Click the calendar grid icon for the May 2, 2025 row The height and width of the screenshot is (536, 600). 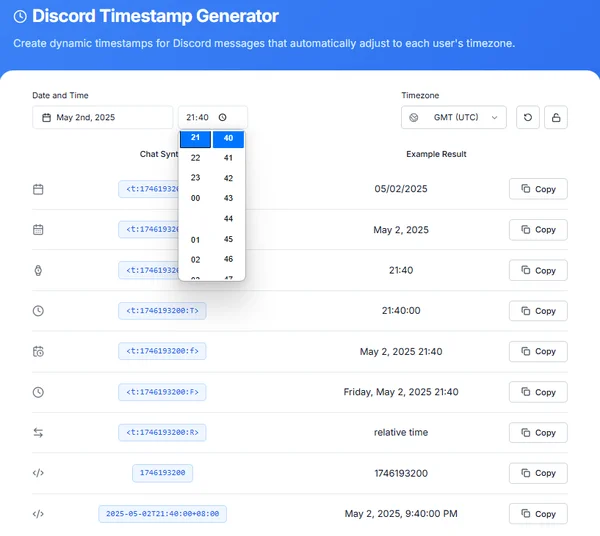[38, 230]
